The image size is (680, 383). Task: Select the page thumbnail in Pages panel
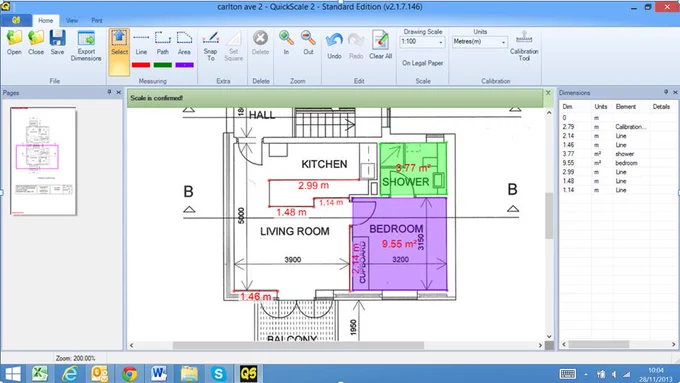pos(43,161)
